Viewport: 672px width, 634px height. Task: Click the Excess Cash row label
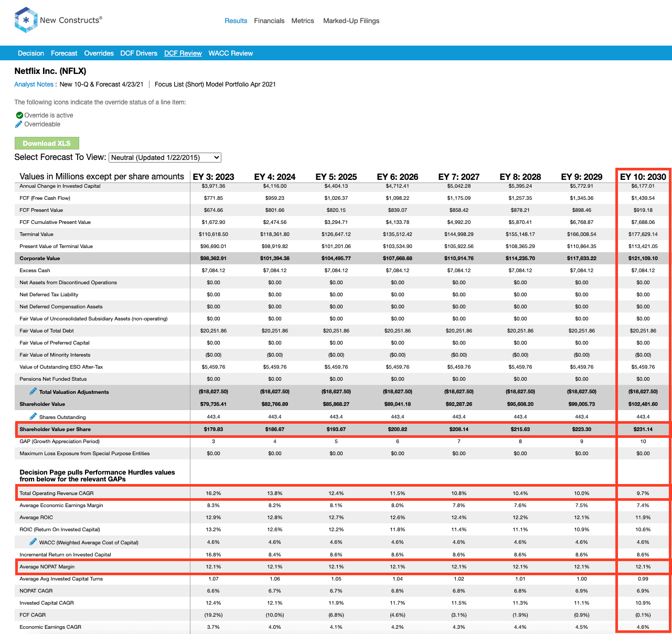(x=35, y=271)
